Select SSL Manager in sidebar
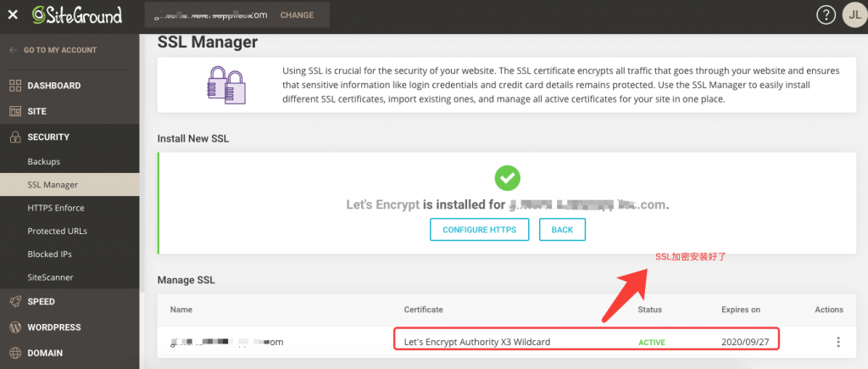 point(70,185)
